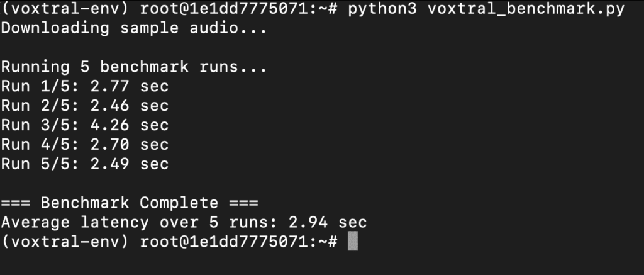Select the Run 1/5 result line

(85, 86)
